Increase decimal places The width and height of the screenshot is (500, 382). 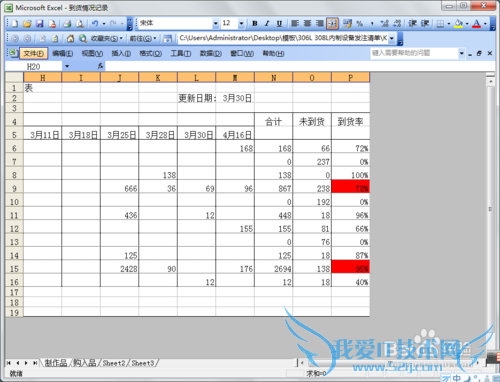(384, 23)
